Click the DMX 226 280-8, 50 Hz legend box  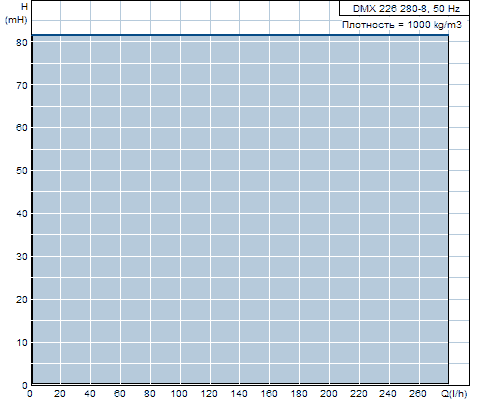point(404,8)
